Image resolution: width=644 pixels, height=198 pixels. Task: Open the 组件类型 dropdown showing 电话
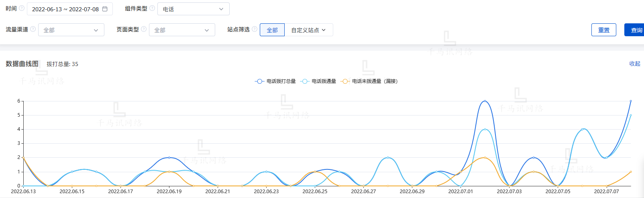193,9
